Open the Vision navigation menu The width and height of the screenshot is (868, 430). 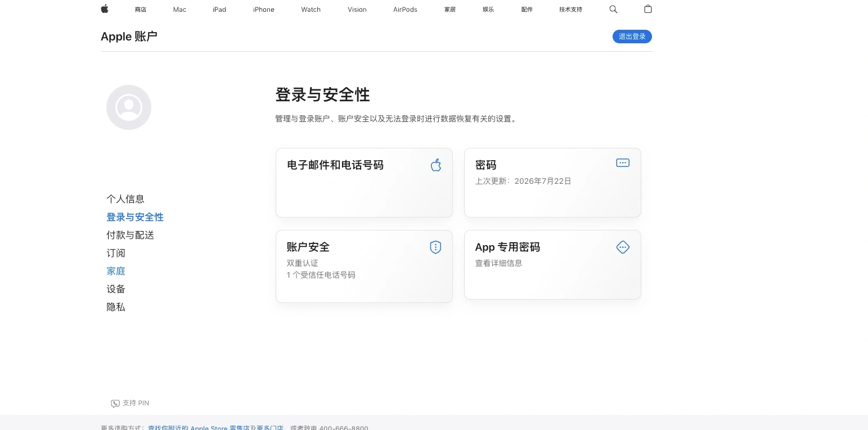(x=357, y=10)
